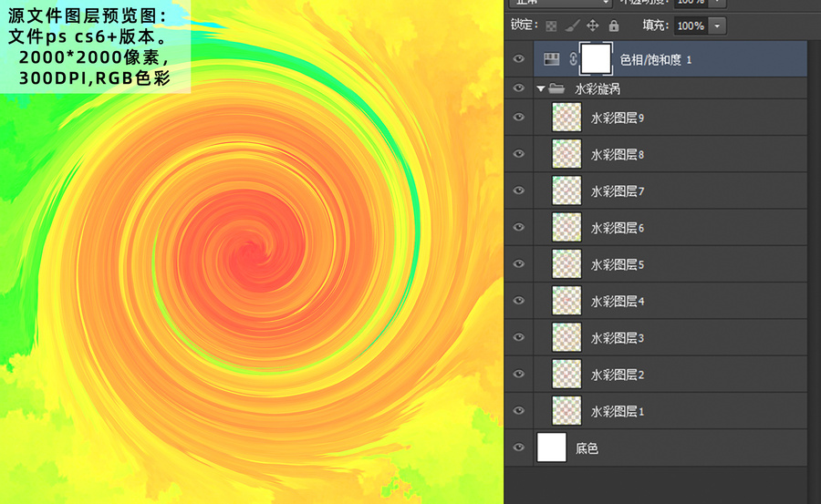The image size is (821, 504).
Task: Click the thumbnail of 水彩图层8
Action: click(x=566, y=154)
